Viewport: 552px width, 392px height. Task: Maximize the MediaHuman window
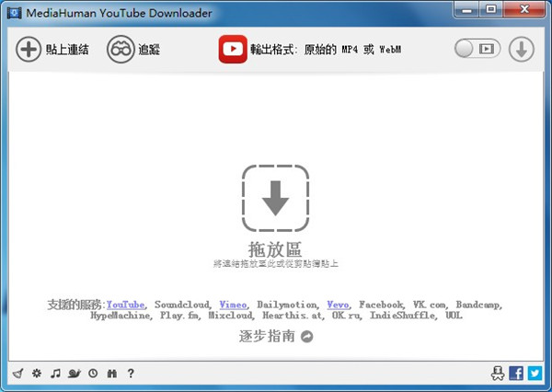point(491,9)
